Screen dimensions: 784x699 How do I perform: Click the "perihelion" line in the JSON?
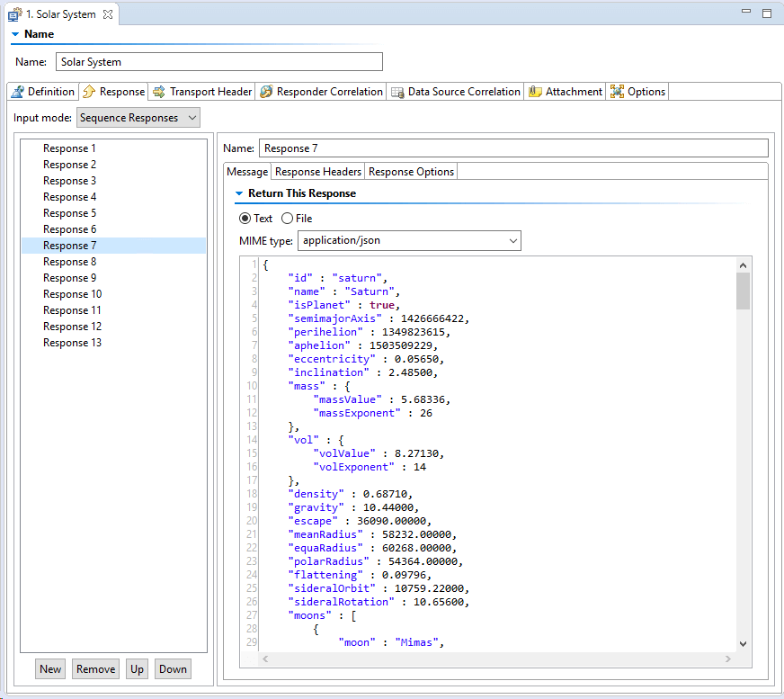click(369, 332)
